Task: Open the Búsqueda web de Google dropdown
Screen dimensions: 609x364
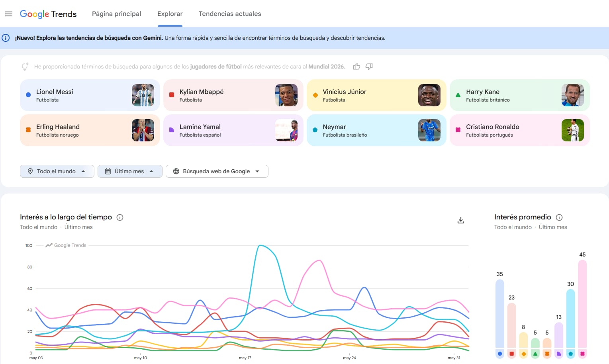Action: click(x=217, y=171)
